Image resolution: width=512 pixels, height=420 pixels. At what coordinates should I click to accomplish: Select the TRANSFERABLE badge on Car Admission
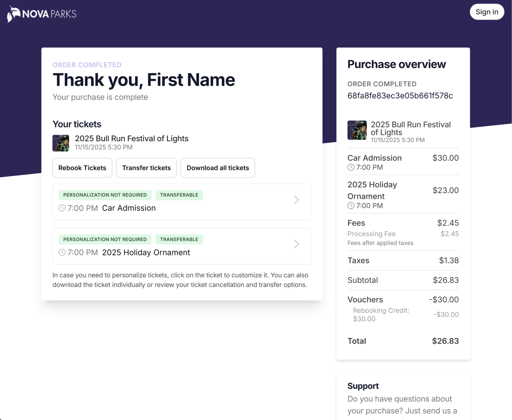(179, 195)
